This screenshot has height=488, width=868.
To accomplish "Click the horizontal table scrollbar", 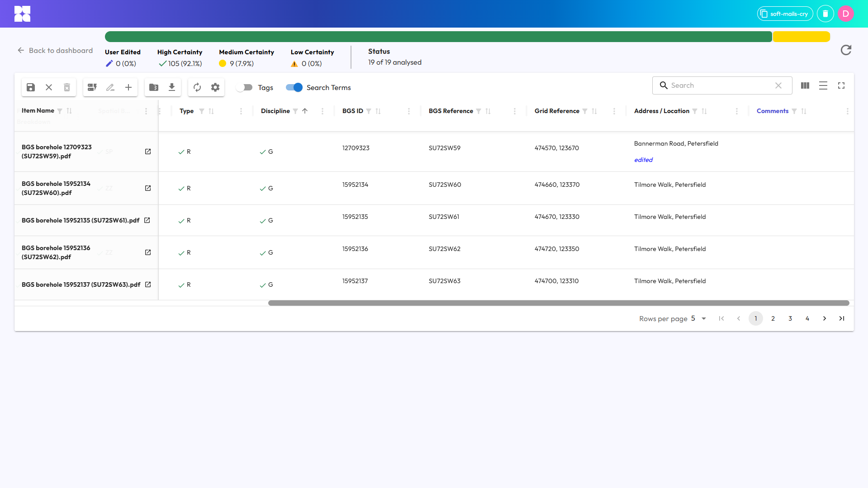I will tap(559, 303).
